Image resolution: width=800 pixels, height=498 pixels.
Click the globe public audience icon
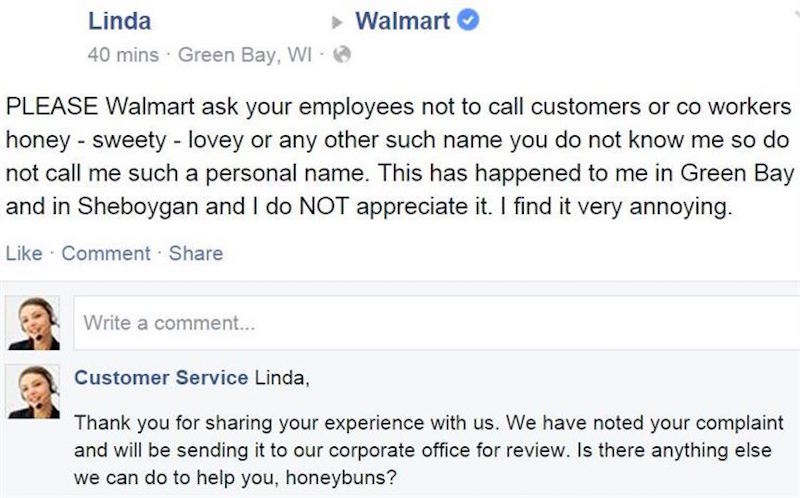click(342, 54)
